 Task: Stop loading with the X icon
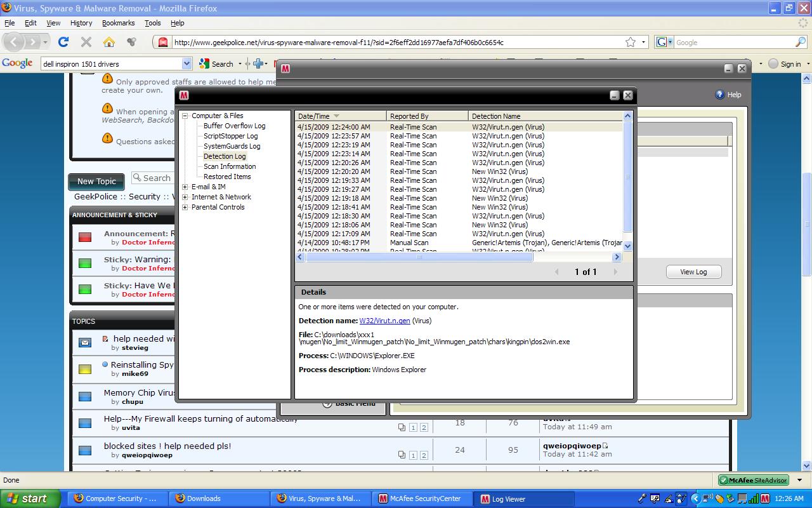pyautogui.click(x=86, y=42)
